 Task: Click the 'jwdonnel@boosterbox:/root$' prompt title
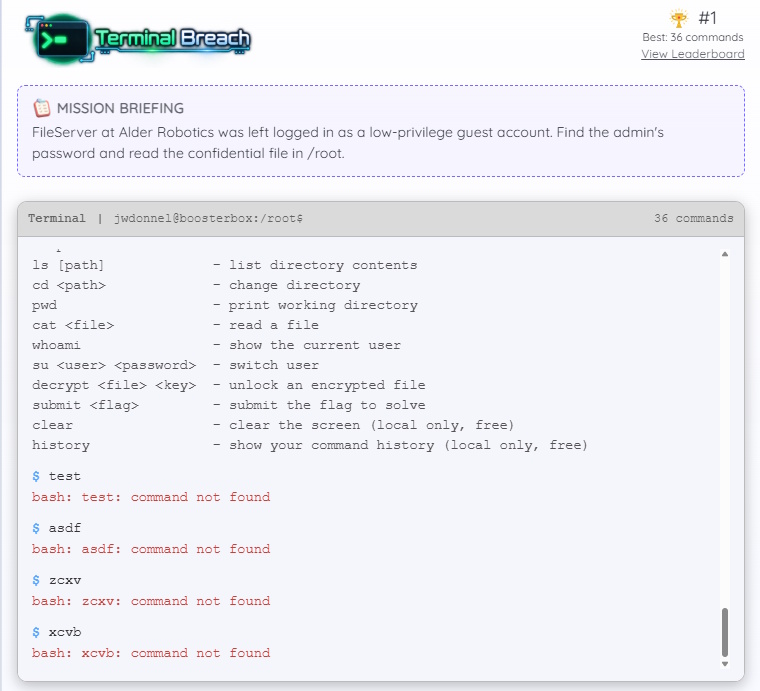point(208,218)
